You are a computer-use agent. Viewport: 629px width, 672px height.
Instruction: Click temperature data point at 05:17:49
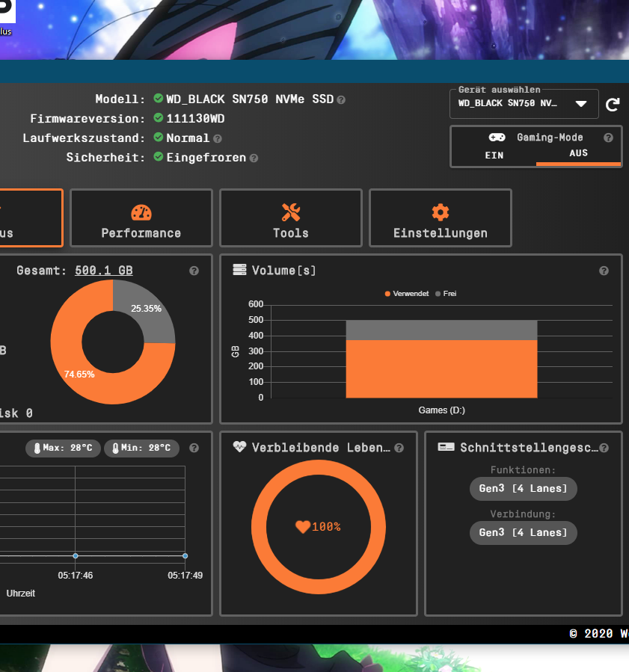[185, 556]
